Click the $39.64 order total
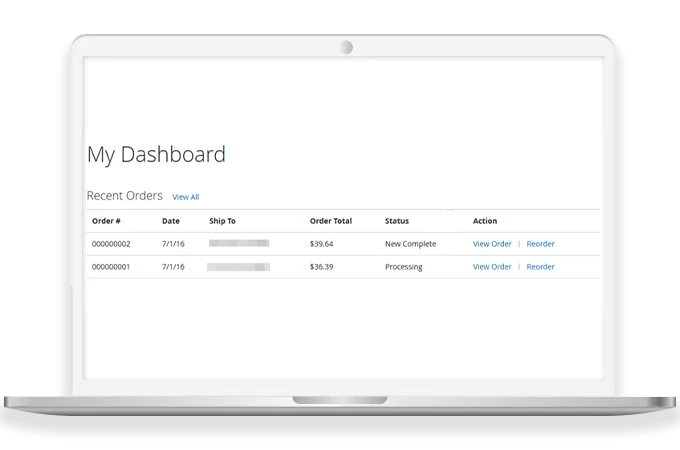 coord(321,244)
